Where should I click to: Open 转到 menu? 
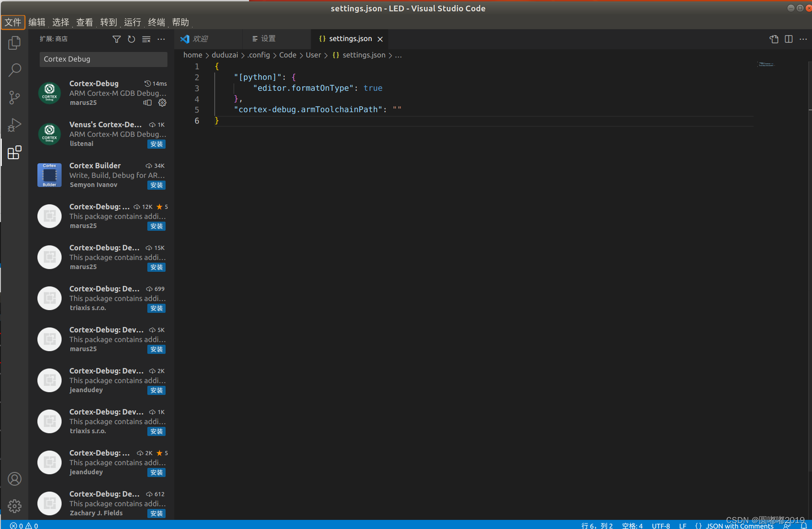pyautogui.click(x=109, y=22)
